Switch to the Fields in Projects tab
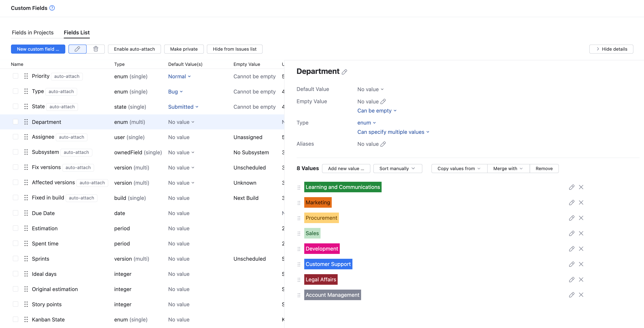The height and width of the screenshot is (328, 644). coord(33,33)
